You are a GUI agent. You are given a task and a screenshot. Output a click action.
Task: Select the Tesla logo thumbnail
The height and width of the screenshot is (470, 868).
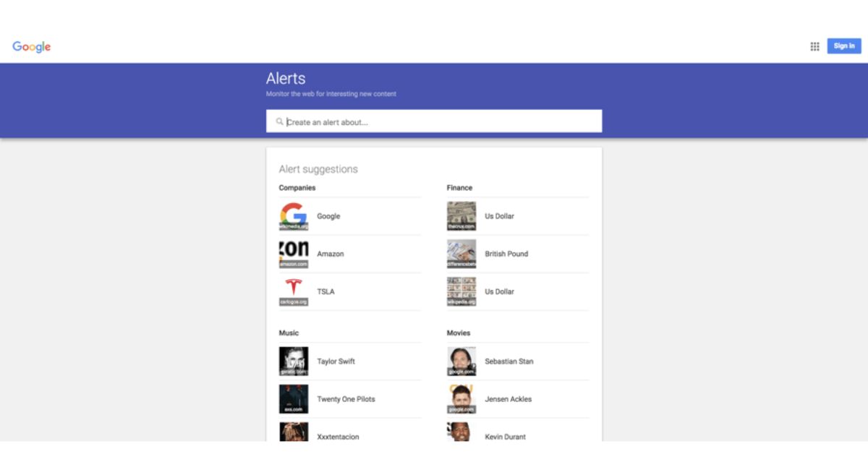click(294, 291)
